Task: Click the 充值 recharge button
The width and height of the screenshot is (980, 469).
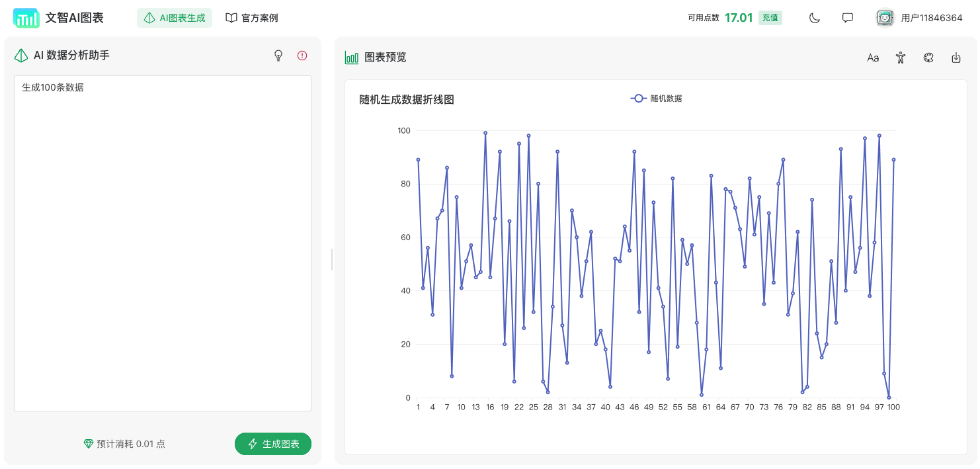Action: point(770,18)
